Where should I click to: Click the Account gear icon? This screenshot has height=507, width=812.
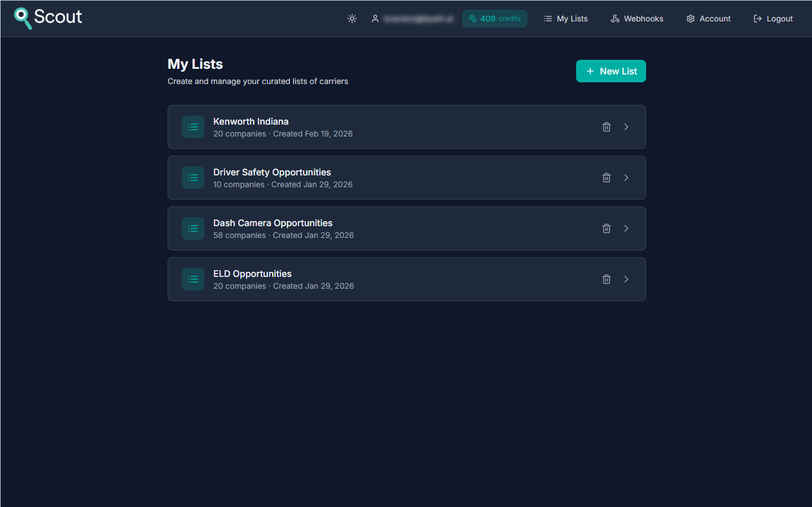pyautogui.click(x=690, y=19)
